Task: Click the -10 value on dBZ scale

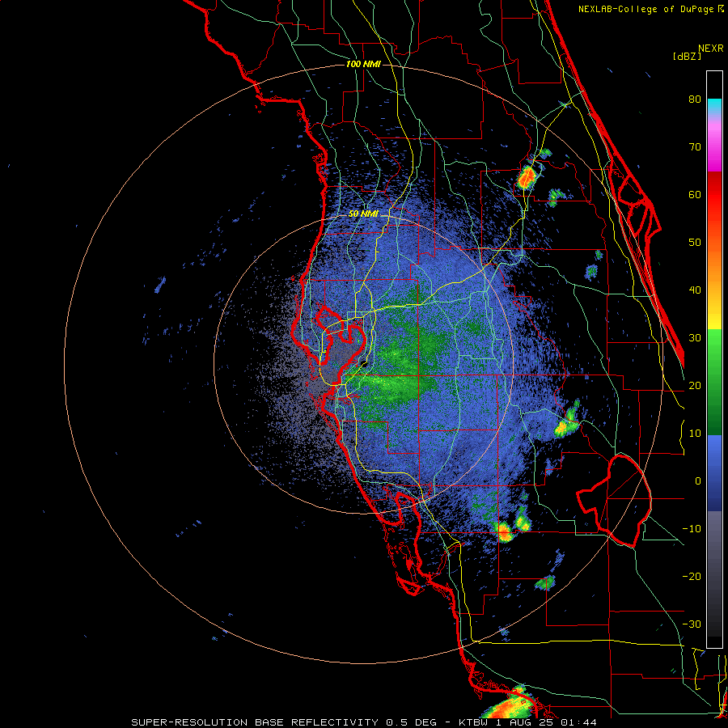Action: 692,529
